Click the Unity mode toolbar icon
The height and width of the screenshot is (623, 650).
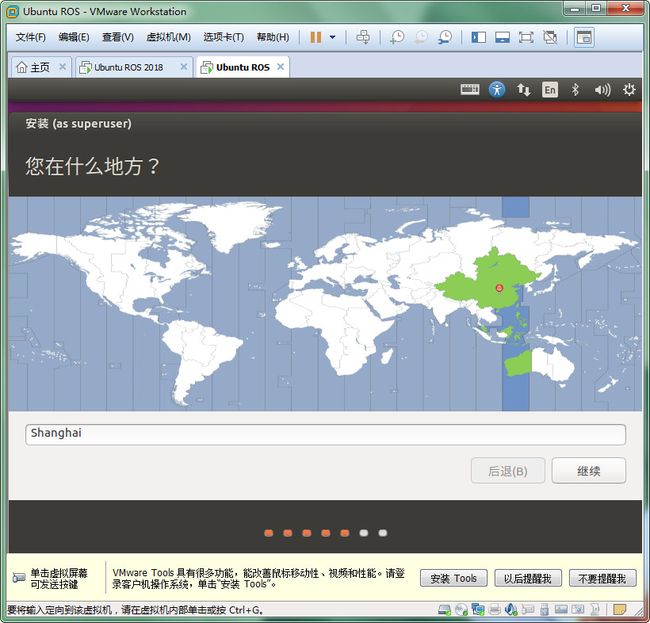tap(550, 37)
